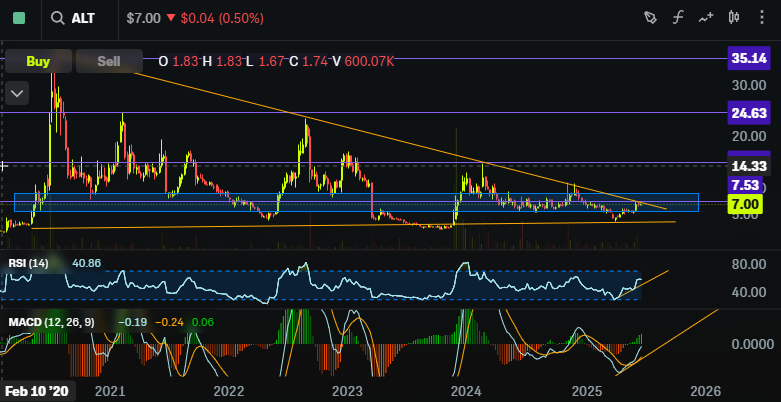This screenshot has height=402, width=781.
Task: Click the MACD signal value -0.24
Action: tap(169, 322)
